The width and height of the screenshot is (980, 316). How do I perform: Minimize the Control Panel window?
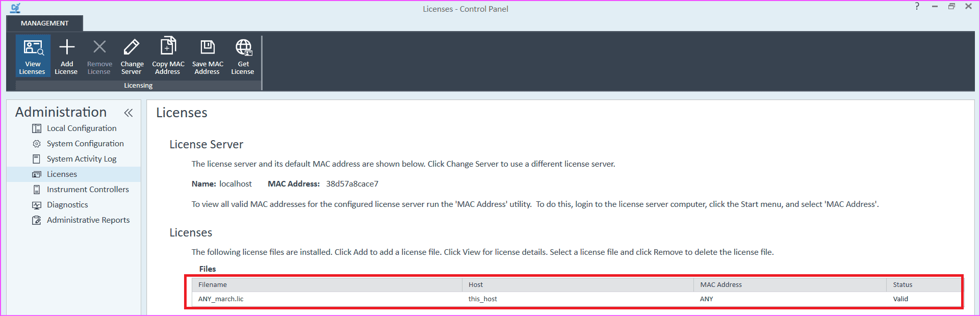(935, 6)
